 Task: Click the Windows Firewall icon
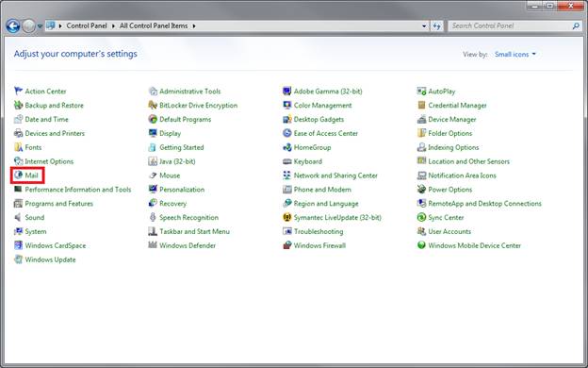[x=287, y=245]
